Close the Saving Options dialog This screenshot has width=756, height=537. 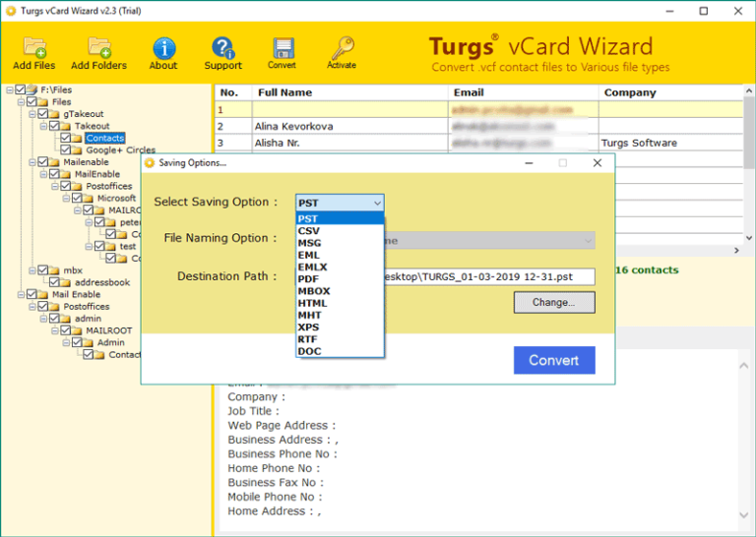tap(598, 163)
